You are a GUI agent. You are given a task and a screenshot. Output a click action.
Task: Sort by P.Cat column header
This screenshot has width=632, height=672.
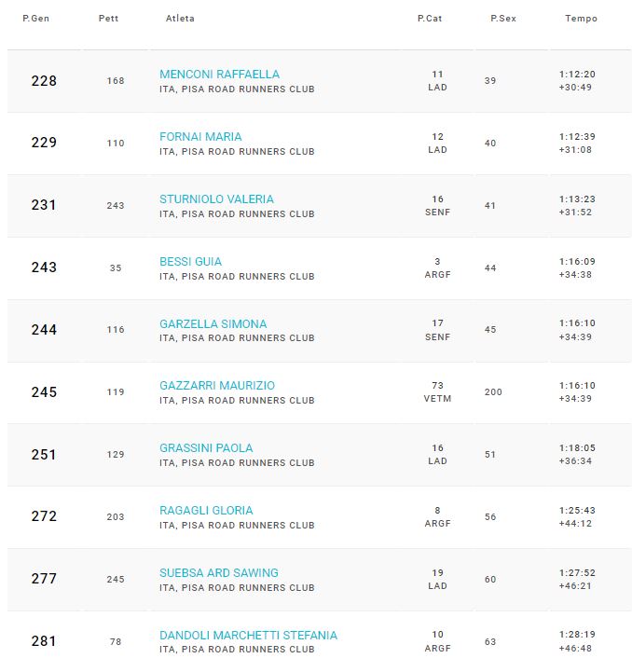coord(430,19)
